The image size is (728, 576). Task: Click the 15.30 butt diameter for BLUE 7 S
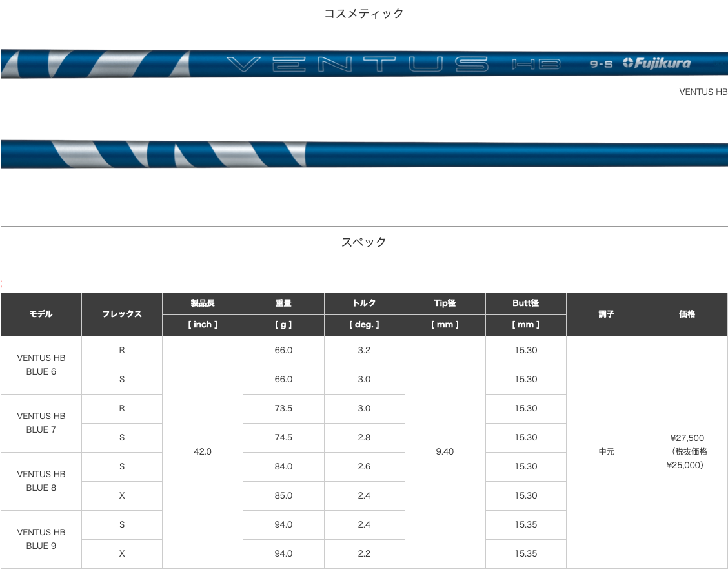(525, 438)
